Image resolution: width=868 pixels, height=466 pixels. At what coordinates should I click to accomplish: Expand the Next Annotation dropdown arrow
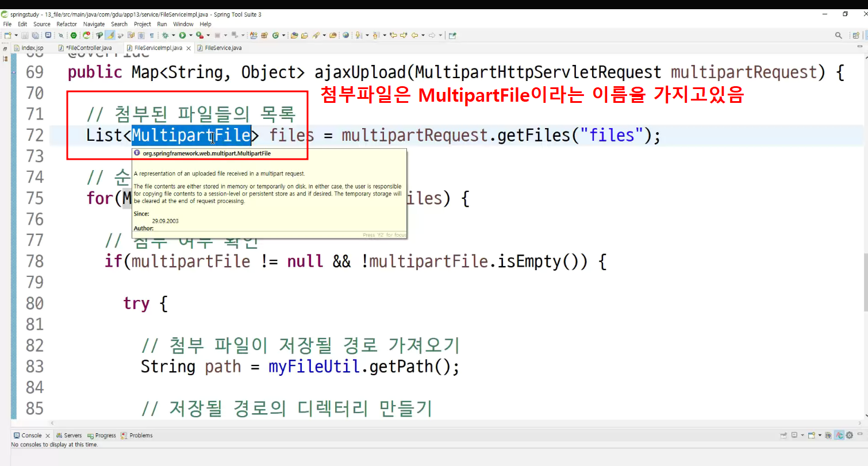(x=367, y=35)
